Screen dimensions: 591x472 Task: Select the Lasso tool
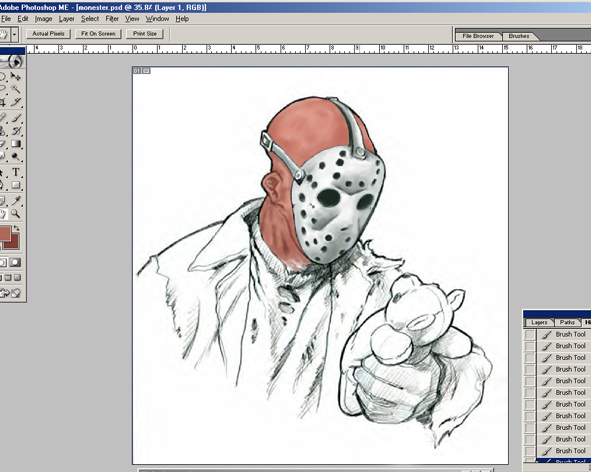[3, 89]
